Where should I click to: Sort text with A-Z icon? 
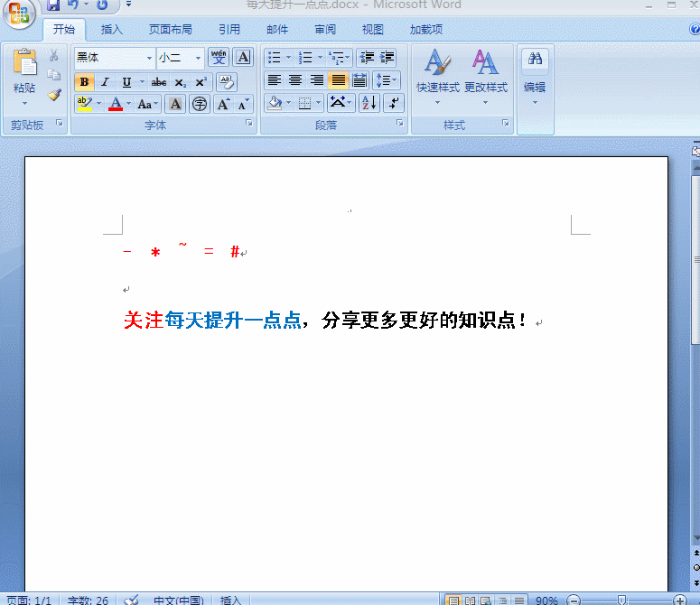pos(369,103)
